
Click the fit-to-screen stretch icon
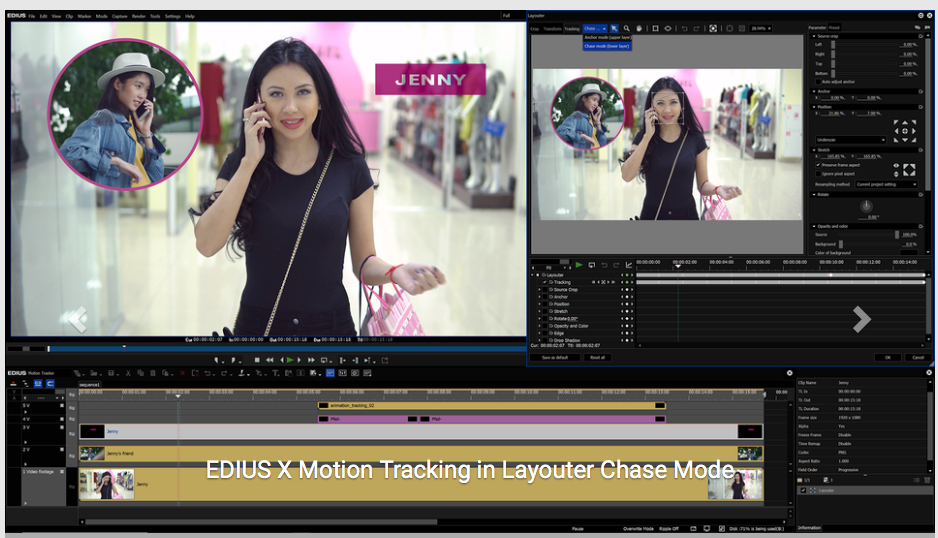coord(909,170)
